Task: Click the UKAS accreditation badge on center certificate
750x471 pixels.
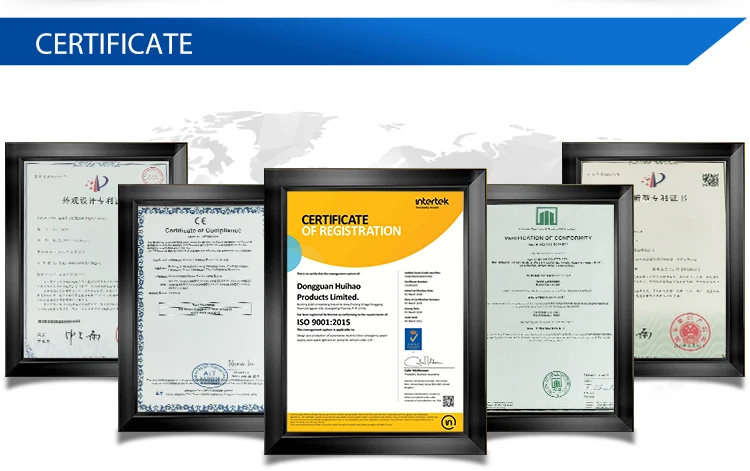Action: pos(413,339)
